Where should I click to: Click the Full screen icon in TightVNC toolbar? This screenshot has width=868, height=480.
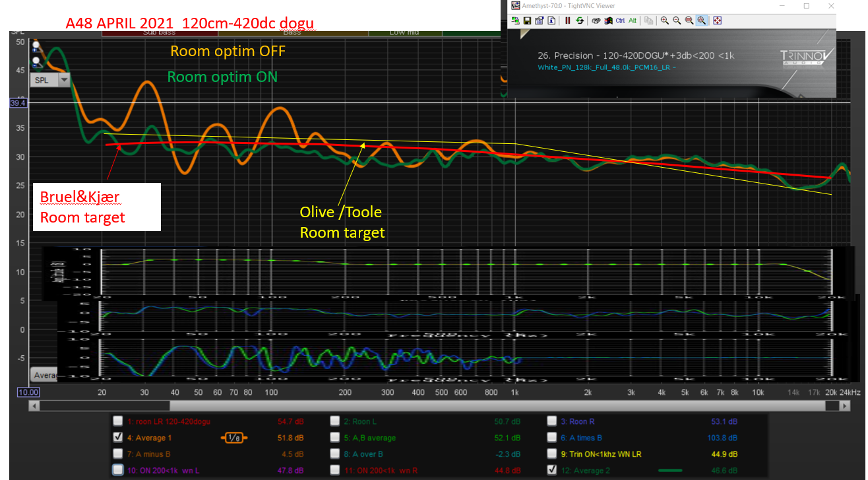pyautogui.click(x=718, y=20)
